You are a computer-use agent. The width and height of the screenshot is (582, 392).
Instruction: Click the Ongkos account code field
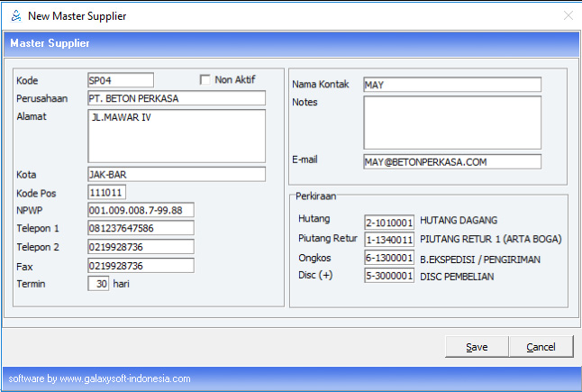389,258
